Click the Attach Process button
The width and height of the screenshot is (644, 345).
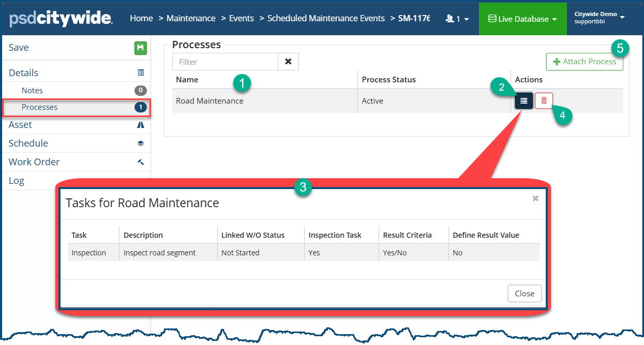click(x=585, y=62)
